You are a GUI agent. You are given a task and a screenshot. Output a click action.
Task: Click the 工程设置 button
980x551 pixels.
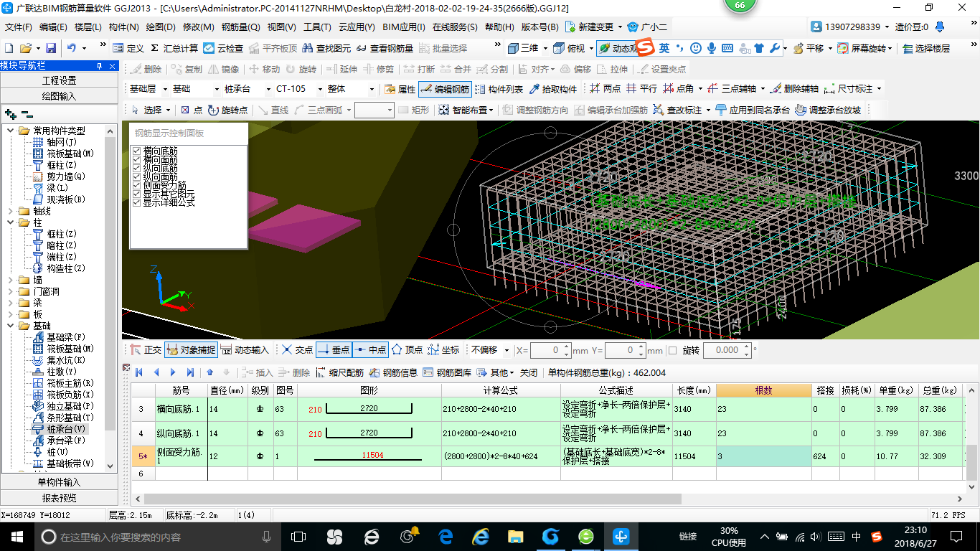(59, 80)
